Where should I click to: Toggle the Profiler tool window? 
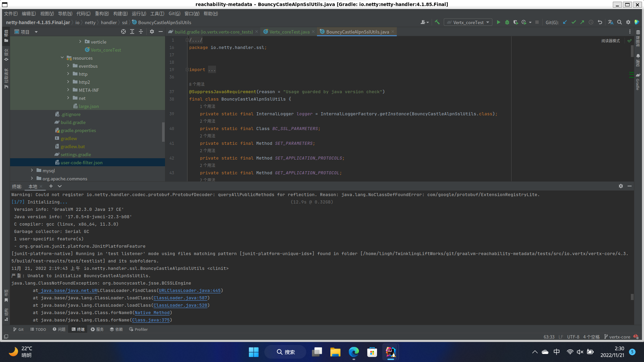(138, 329)
